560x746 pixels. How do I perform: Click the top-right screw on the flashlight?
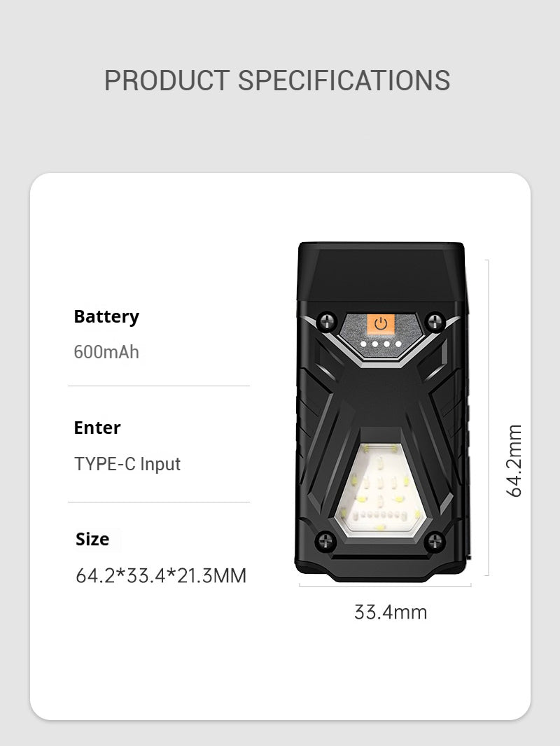(x=435, y=322)
